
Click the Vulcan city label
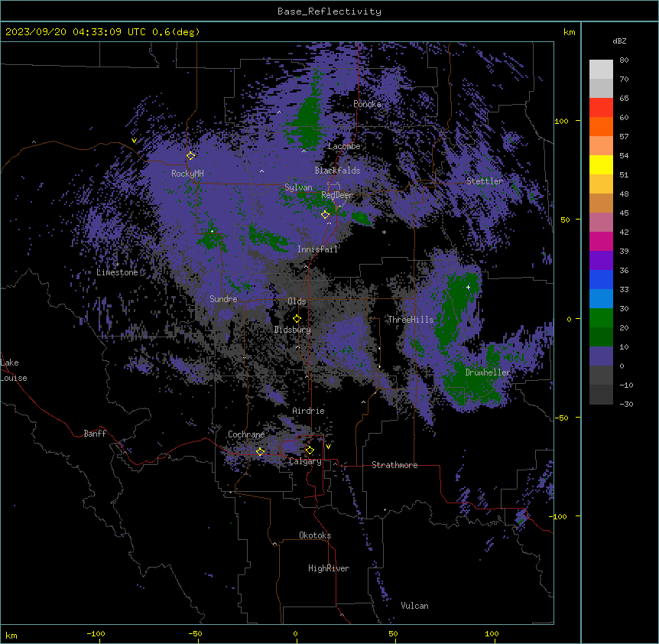point(415,605)
